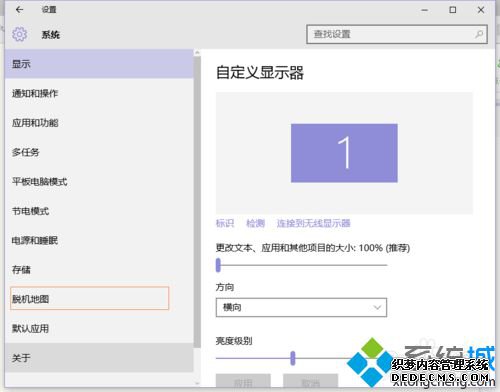
Task: Switch to 多任务 section
Action: coord(99,152)
